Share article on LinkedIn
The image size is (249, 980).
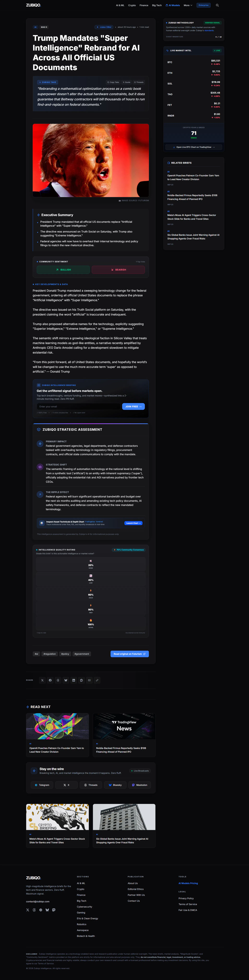click(74, 680)
